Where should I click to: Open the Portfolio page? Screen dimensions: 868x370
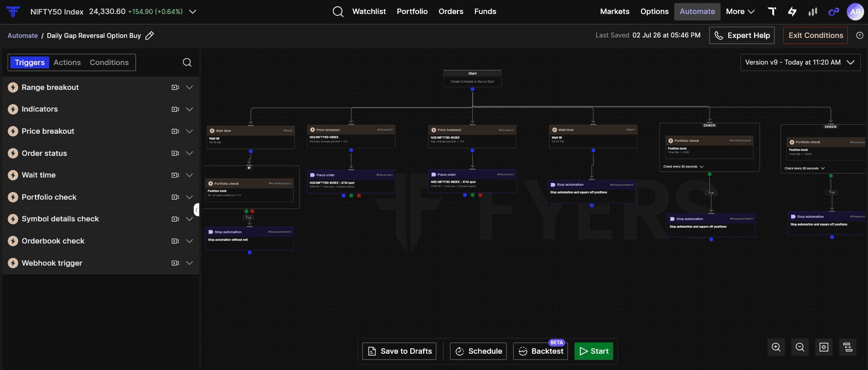pos(412,12)
